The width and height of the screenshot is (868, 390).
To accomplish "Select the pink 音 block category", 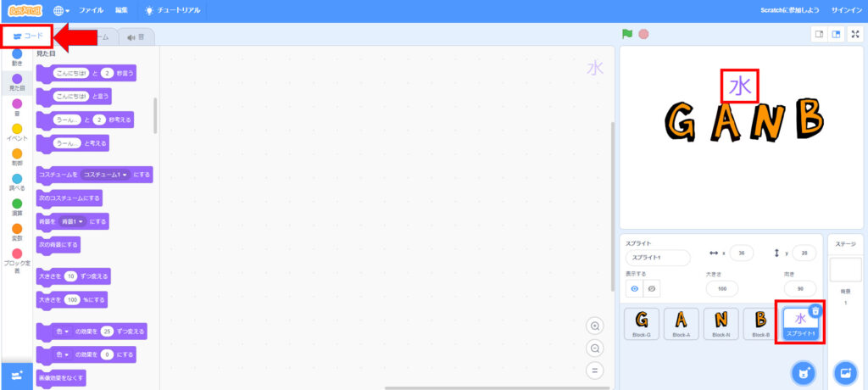I will tap(17, 108).
